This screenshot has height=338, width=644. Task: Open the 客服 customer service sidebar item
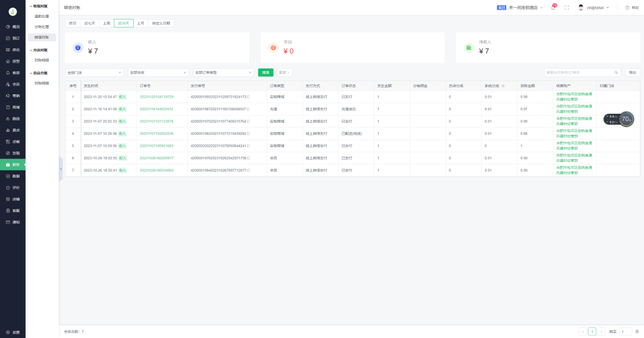pos(13,210)
